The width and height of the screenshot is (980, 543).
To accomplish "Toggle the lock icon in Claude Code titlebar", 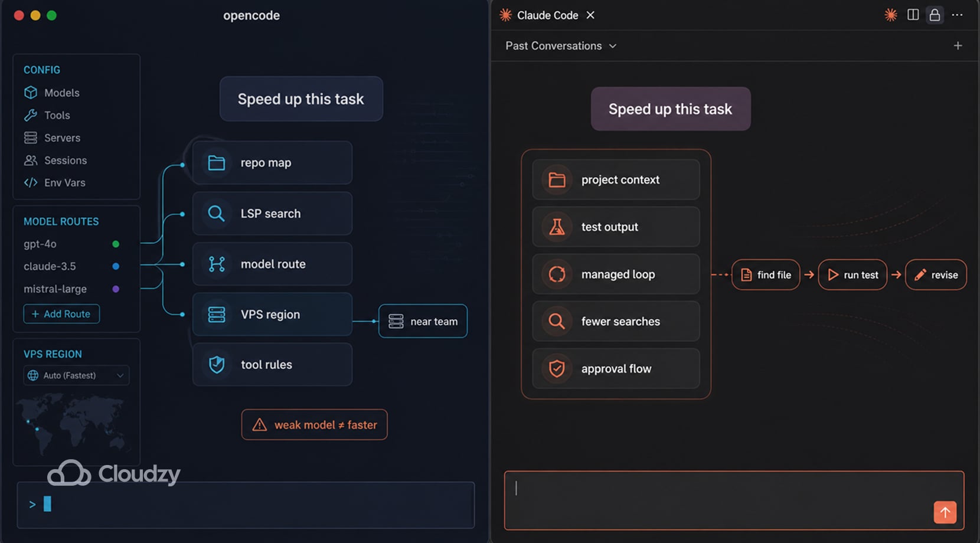I will [x=935, y=15].
